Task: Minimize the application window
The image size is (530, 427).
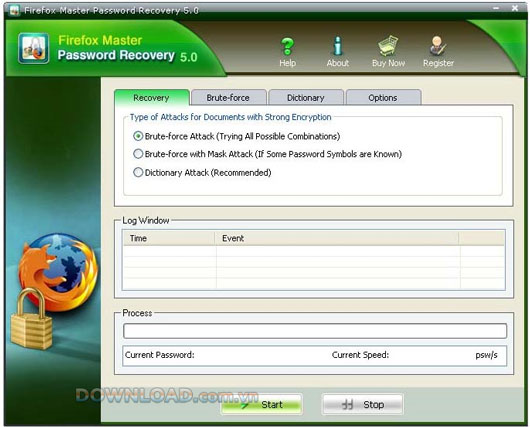Action: coord(496,8)
